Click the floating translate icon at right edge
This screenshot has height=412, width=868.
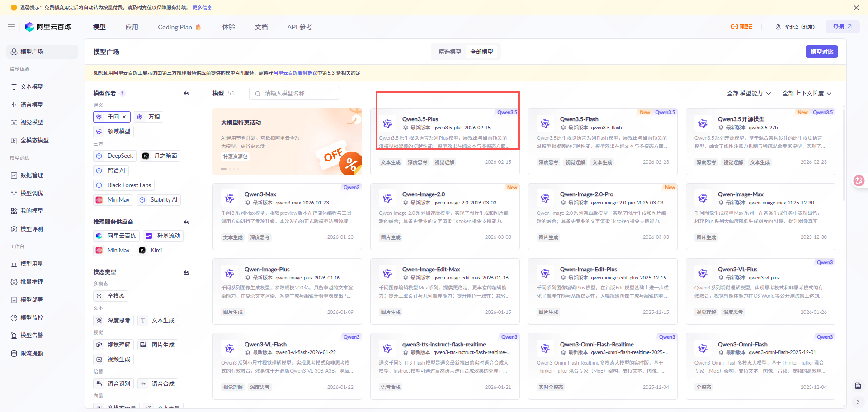tap(859, 181)
